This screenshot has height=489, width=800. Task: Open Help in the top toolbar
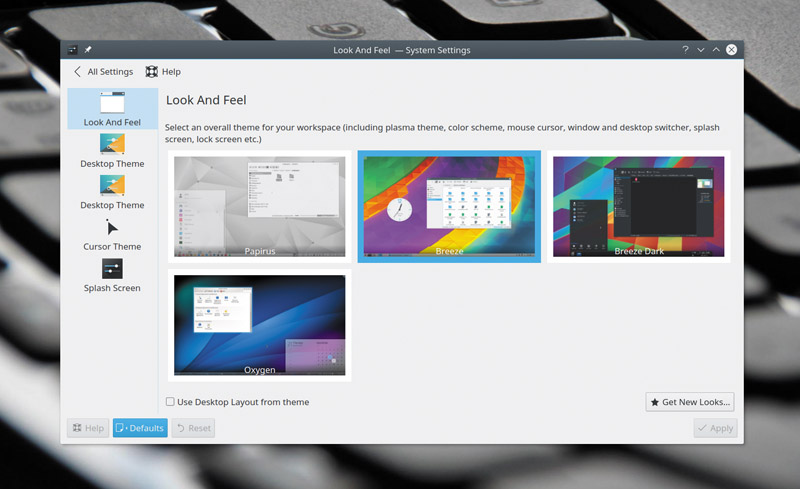point(163,71)
